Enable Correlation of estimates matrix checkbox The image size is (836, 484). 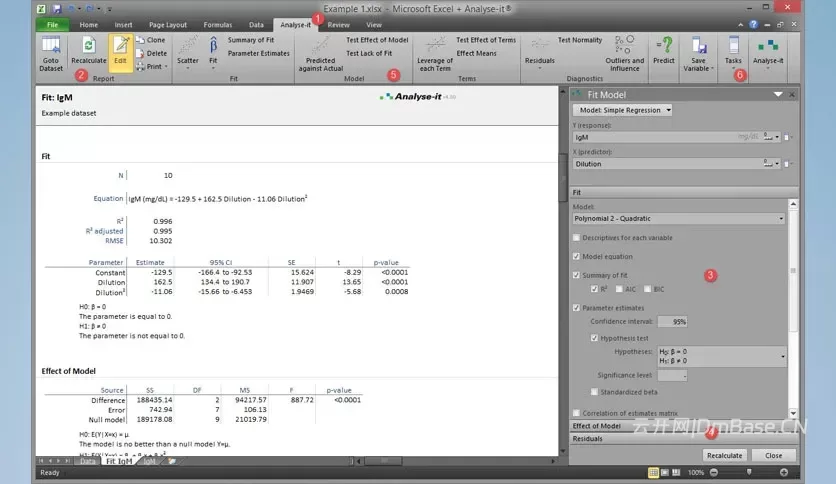click(576, 413)
